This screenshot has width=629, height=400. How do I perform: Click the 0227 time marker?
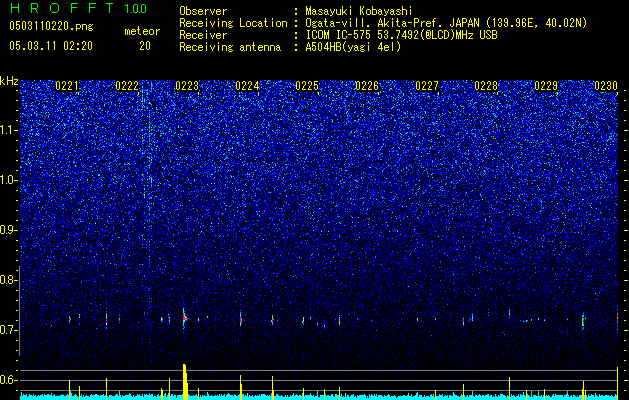click(427, 86)
